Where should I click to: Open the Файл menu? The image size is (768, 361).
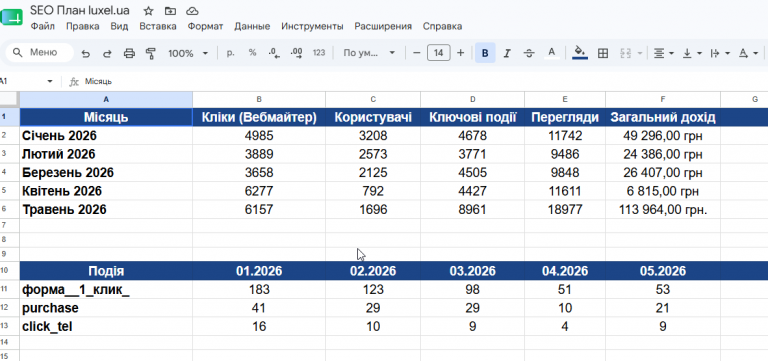click(x=43, y=26)
